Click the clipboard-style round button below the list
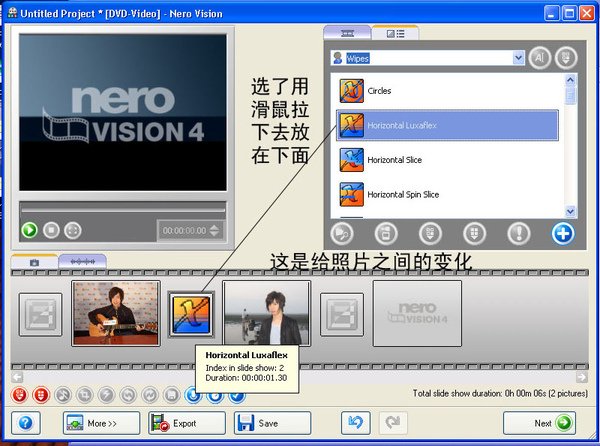Screen dimensions: 600x446 (386, 233)
